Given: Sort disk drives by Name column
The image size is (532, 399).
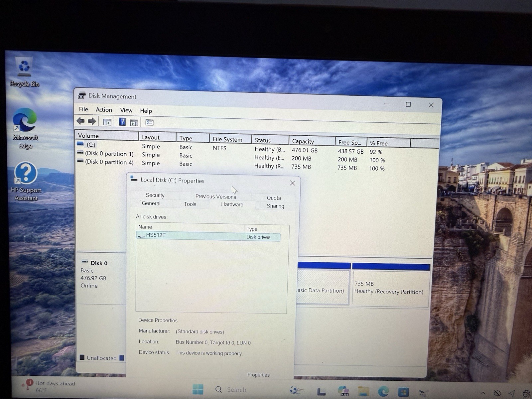Looking at the screenshot, I should pyautogui.click(x=190, y=227).
